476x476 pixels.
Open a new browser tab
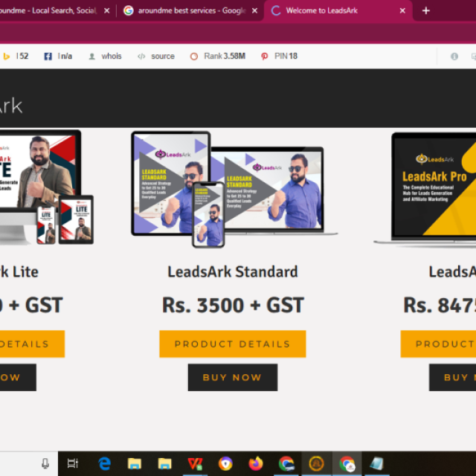pyautogui.click(x=426, y=10)
